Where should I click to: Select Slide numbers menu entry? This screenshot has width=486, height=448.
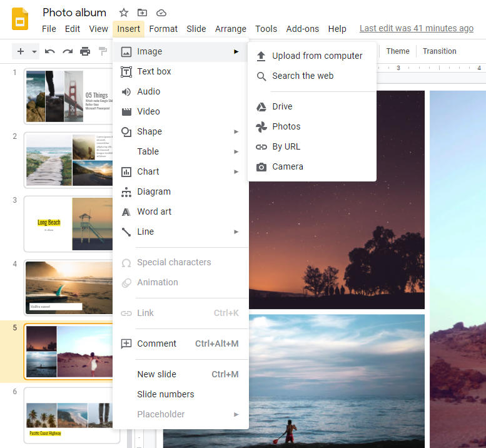click(x=181, y=394)
